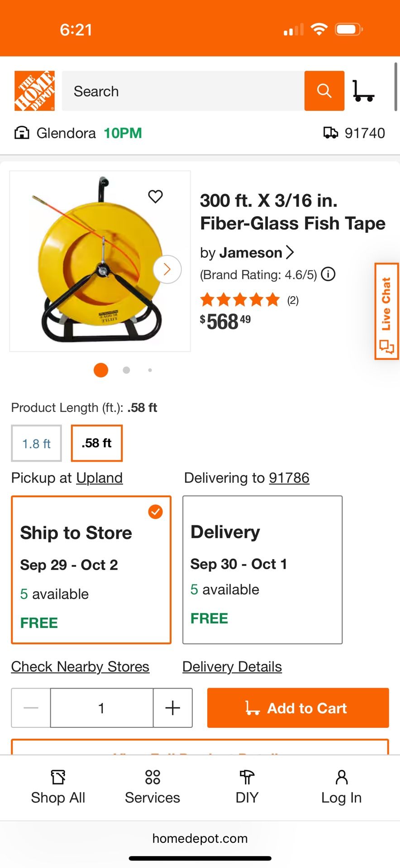Select the 1.8 ft length option
The height and width of the screenshot is (868, 400).
coord(37,443)
